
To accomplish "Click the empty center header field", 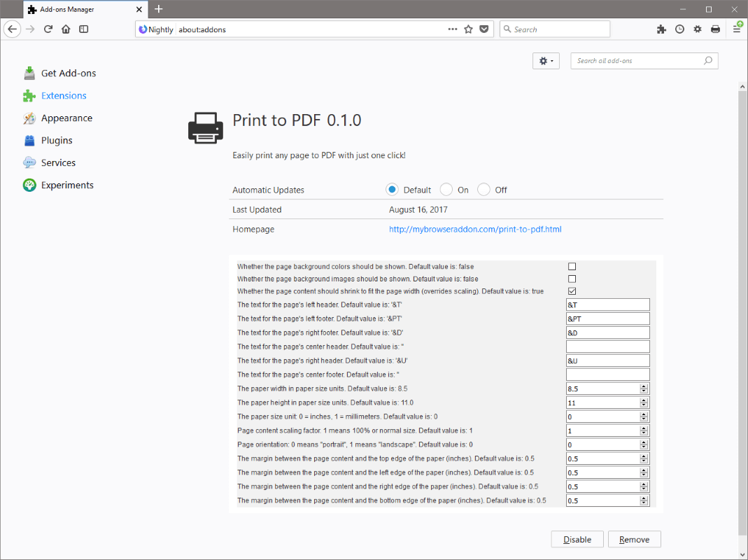I will 608,346.
